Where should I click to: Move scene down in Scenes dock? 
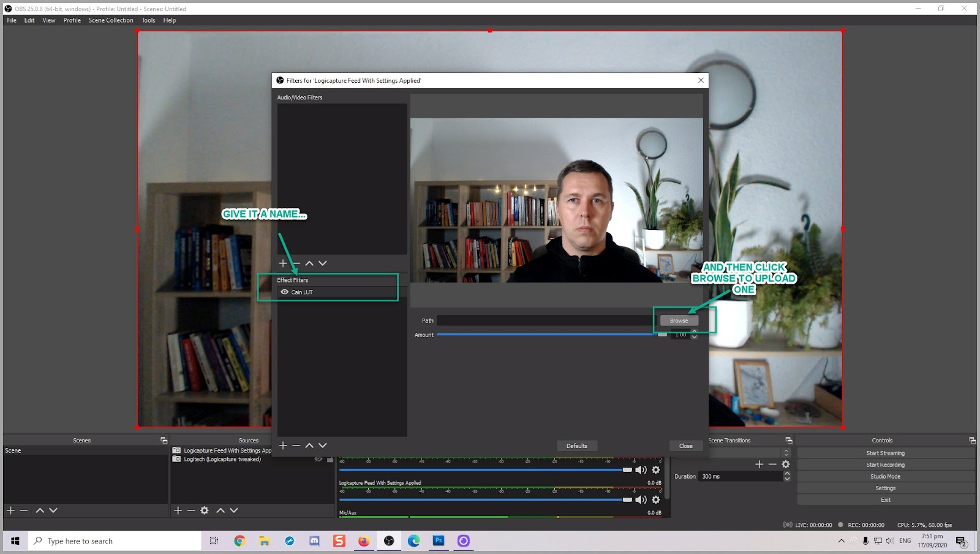[x=53, y=510]
